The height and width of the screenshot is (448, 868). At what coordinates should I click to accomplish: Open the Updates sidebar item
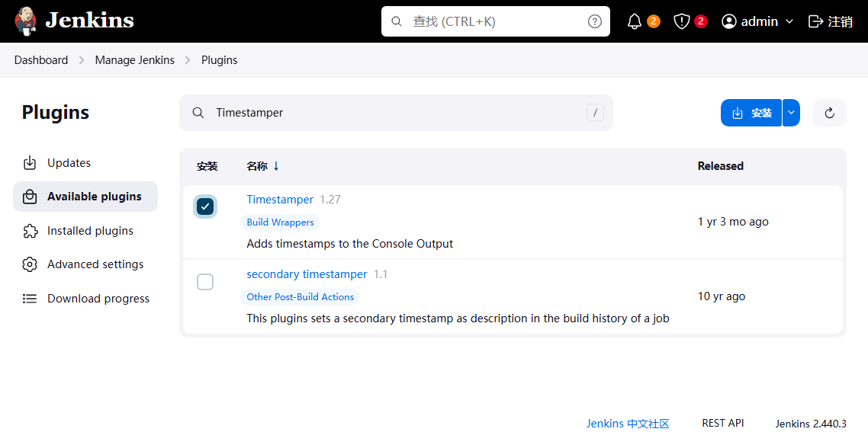tap(85, 163)
